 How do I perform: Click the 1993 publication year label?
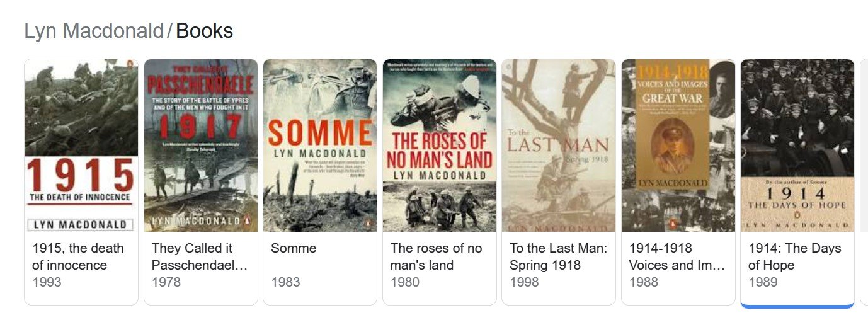[x=47, y=282]
